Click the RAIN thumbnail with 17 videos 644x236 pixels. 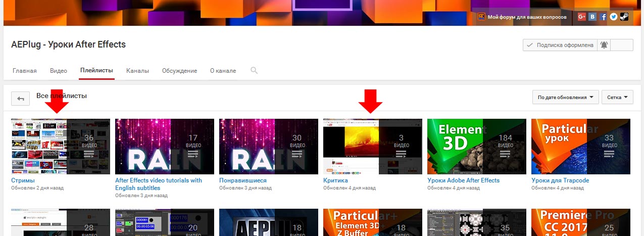(165, 147)
